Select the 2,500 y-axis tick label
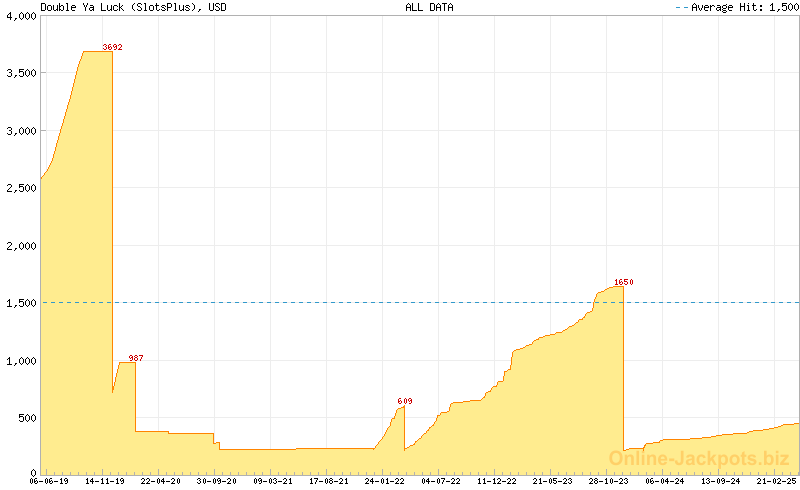The height and width of the screenshot is (490, 800). pyautogui.click(x=21, y=188)
